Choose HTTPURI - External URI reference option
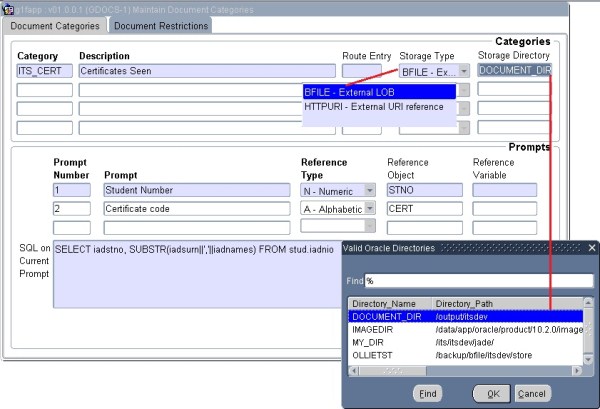This screenshot has width=600, height=409. 378,106
